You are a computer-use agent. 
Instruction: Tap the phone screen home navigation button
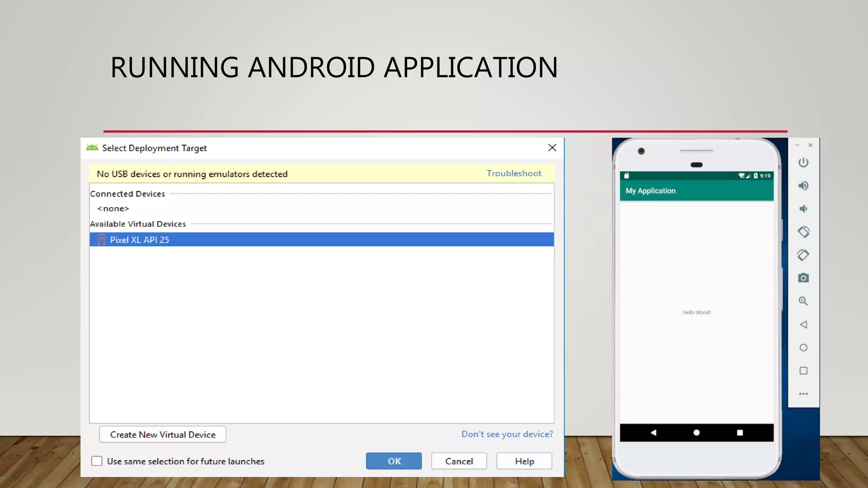[x=696, y=433]
